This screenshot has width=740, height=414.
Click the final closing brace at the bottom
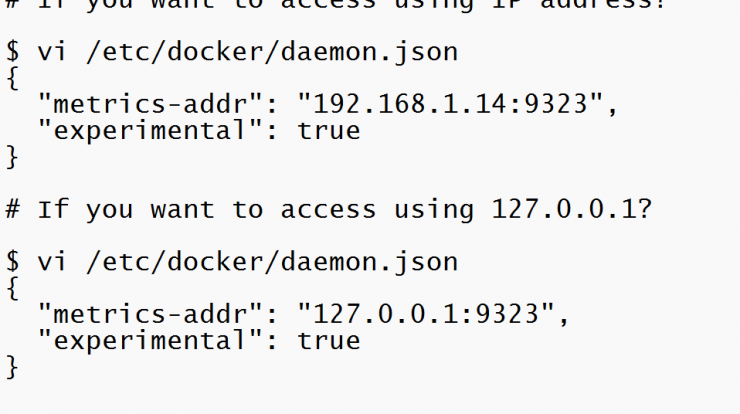pyautogui.click(x=13, y=367)
